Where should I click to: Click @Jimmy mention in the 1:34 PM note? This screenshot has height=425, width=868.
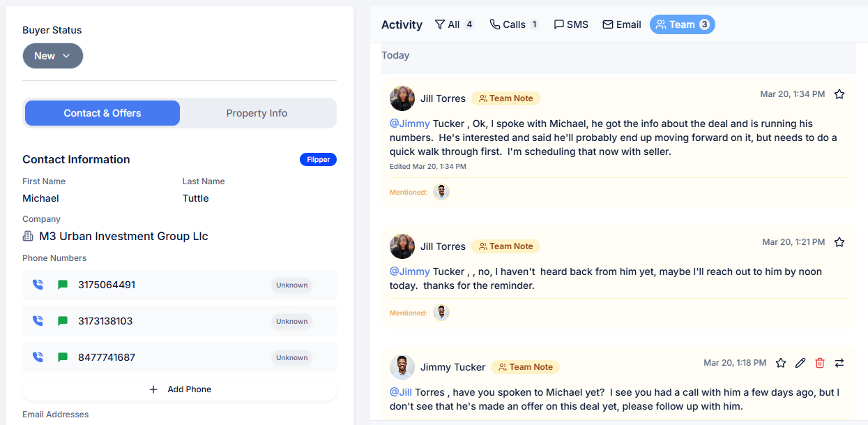409,124
